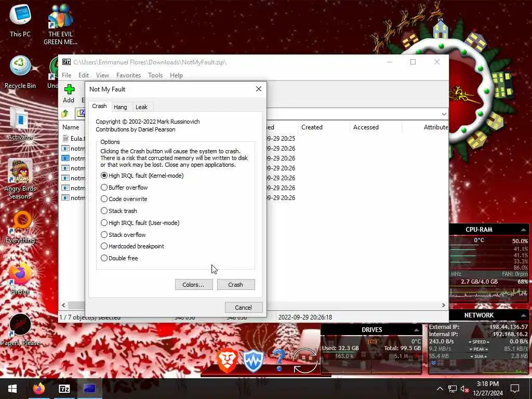
Task: Expand the 7-Zip address bar dropdown
Action: tap(444, 114)
